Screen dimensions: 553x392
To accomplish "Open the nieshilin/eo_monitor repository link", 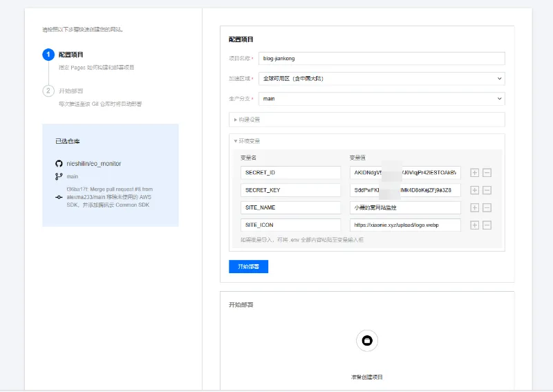I will pos(94,164).
